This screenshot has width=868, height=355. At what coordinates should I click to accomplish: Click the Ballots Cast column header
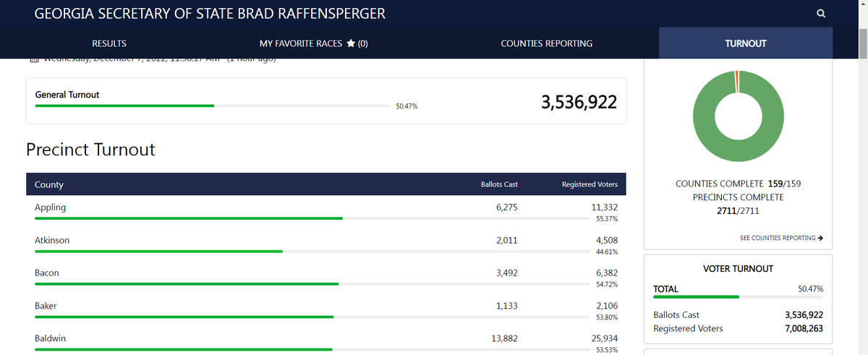click(499, 184)
